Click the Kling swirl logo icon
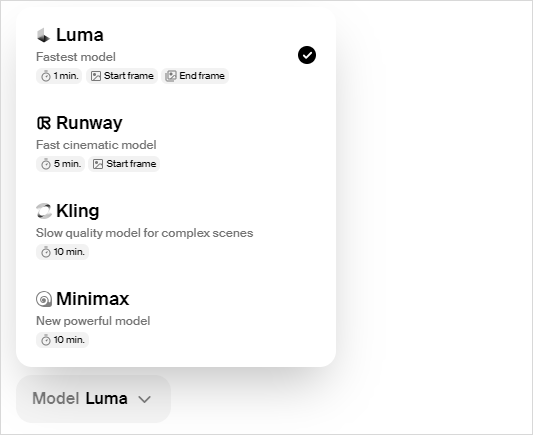The image size is (533, 435). coord(44,211)
